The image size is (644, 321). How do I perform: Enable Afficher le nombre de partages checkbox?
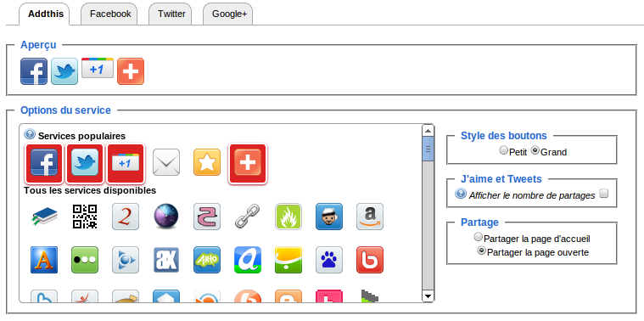click(x=603, y=193)
